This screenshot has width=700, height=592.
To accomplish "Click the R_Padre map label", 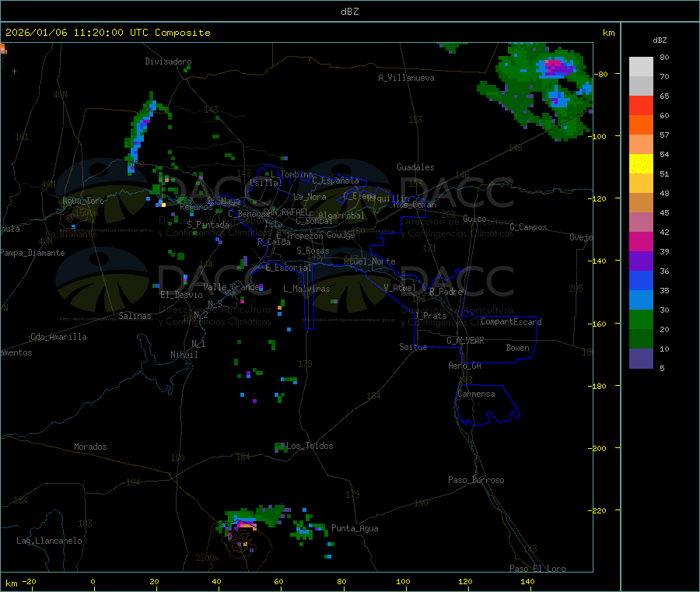I will pos(446,292).
